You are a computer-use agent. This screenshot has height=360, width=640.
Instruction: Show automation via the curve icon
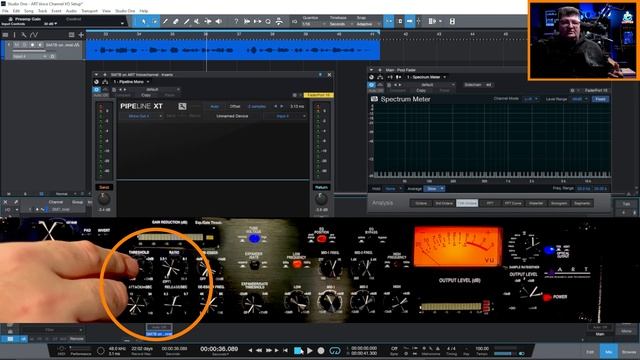[34, 35]
